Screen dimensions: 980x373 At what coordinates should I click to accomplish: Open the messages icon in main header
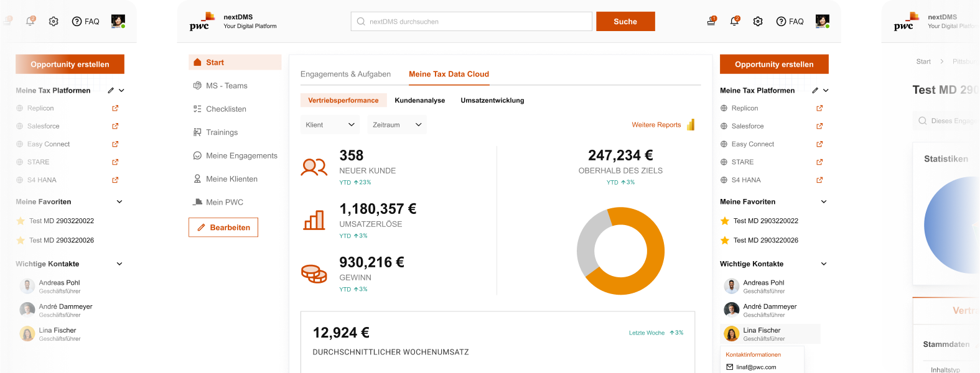coord(711,21)
